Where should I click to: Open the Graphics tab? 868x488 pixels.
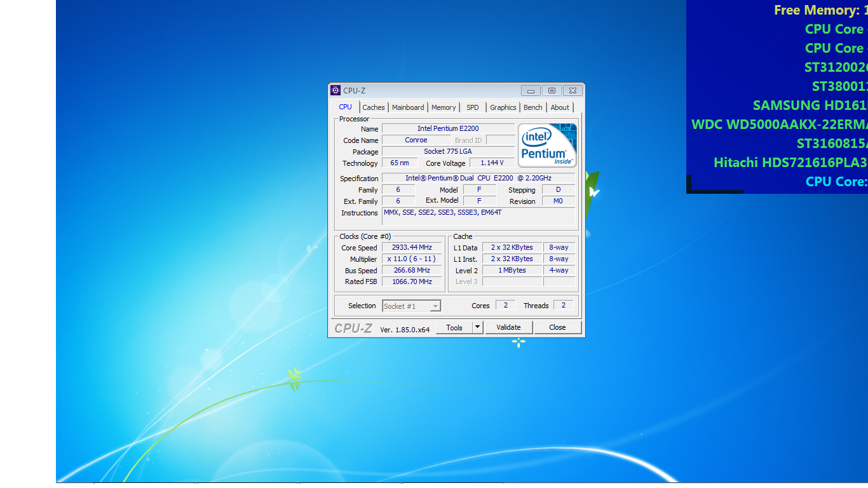click(503, 107)
